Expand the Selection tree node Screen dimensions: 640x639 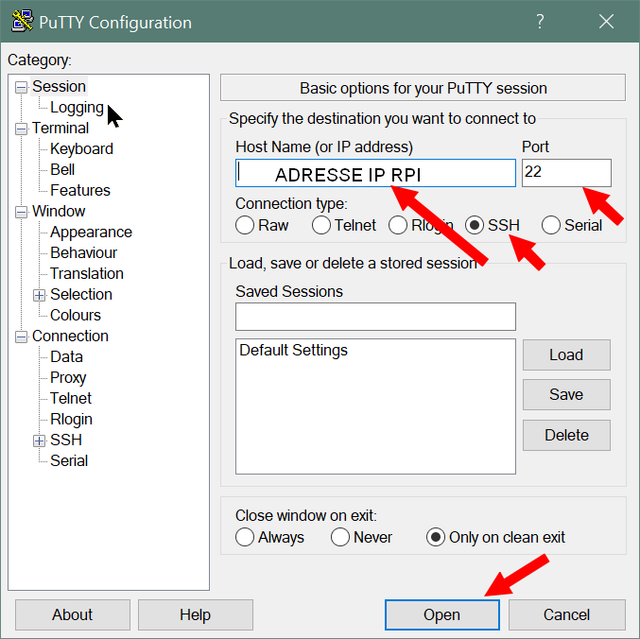tap(39, 295)
